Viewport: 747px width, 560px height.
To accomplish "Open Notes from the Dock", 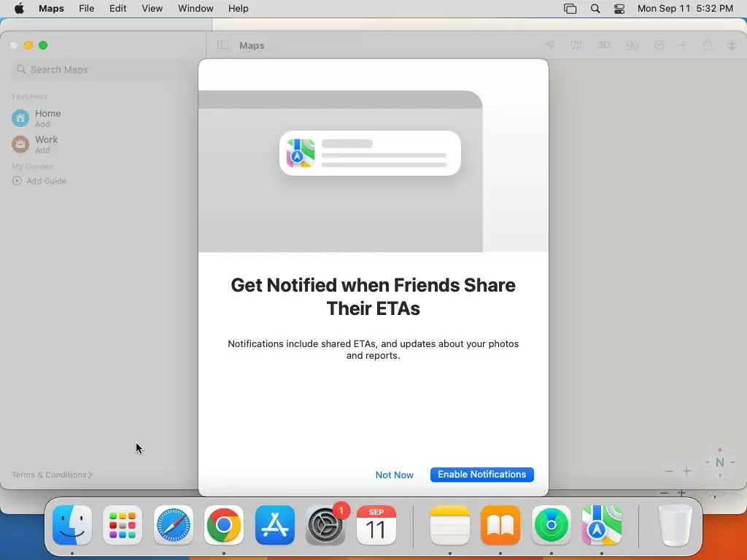I will click(449, 525).
